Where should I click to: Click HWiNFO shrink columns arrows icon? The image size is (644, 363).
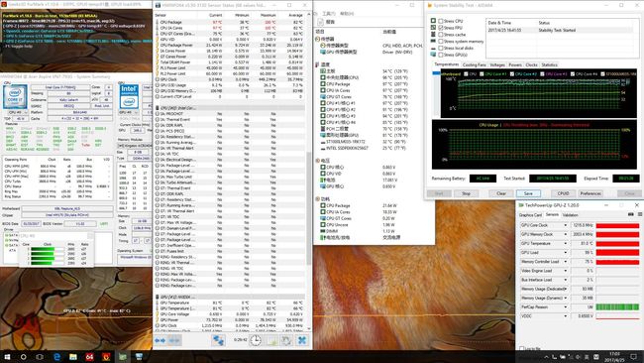pyautogui.click(x=174, y=340)
